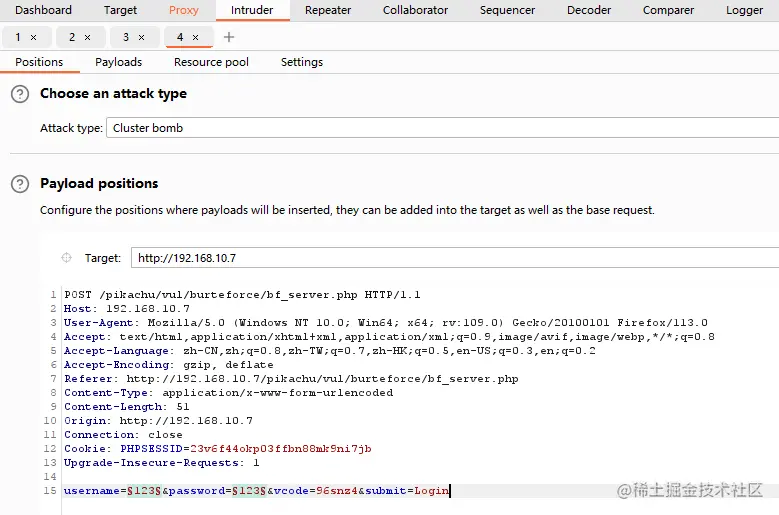779x515 pixels.
Task: Open the Resource pool sub-tab
Action: pyautogui.click(x=211, y=62)
